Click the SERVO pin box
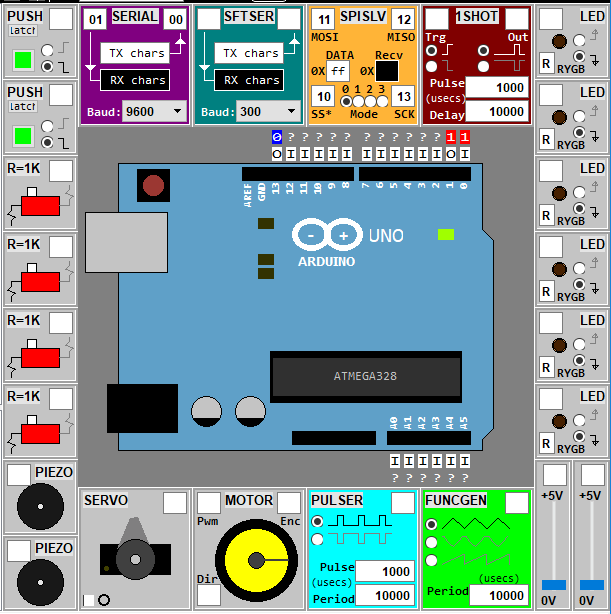Viewport: 611px width, 614px height. coord(175,503)
